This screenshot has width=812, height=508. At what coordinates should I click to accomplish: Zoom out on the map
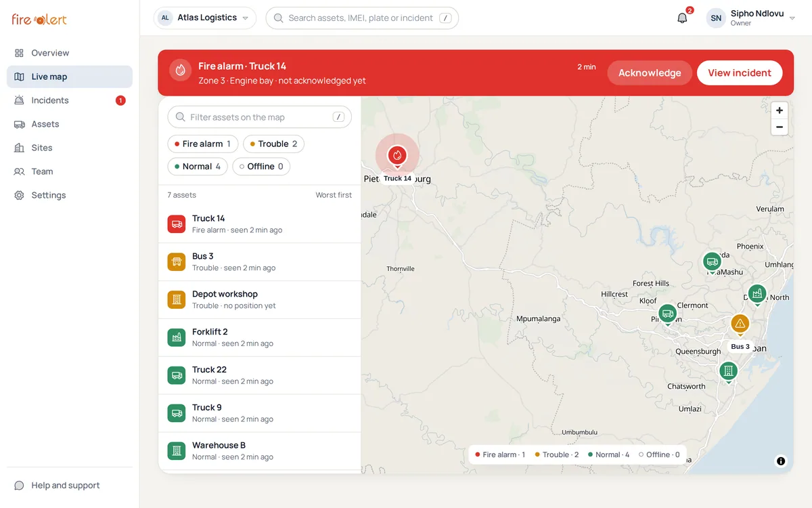point(780,127)
